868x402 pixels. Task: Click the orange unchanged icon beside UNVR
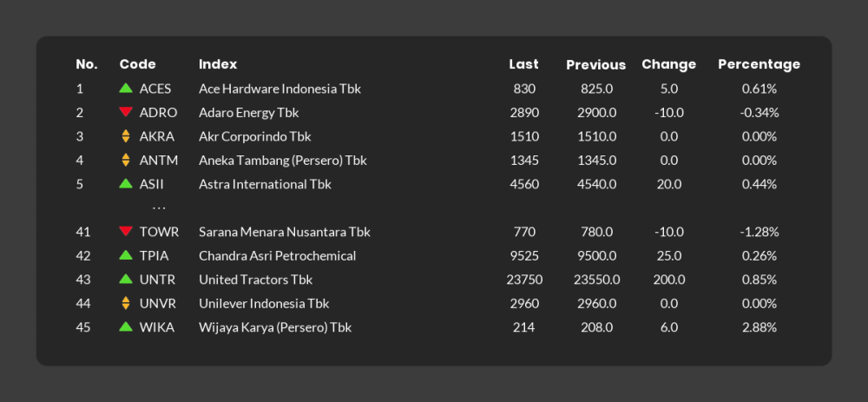click(126, 303)
